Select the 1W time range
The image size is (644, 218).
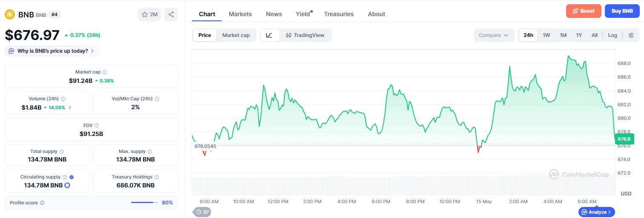547,35
